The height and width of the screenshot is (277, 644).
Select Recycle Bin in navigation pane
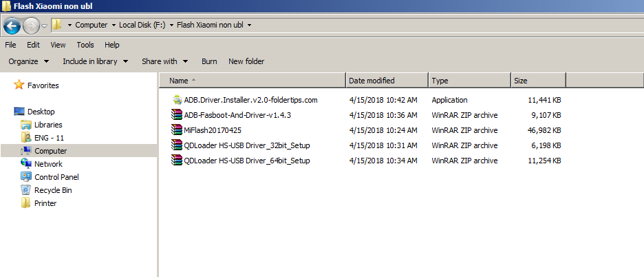click(54, 190)
